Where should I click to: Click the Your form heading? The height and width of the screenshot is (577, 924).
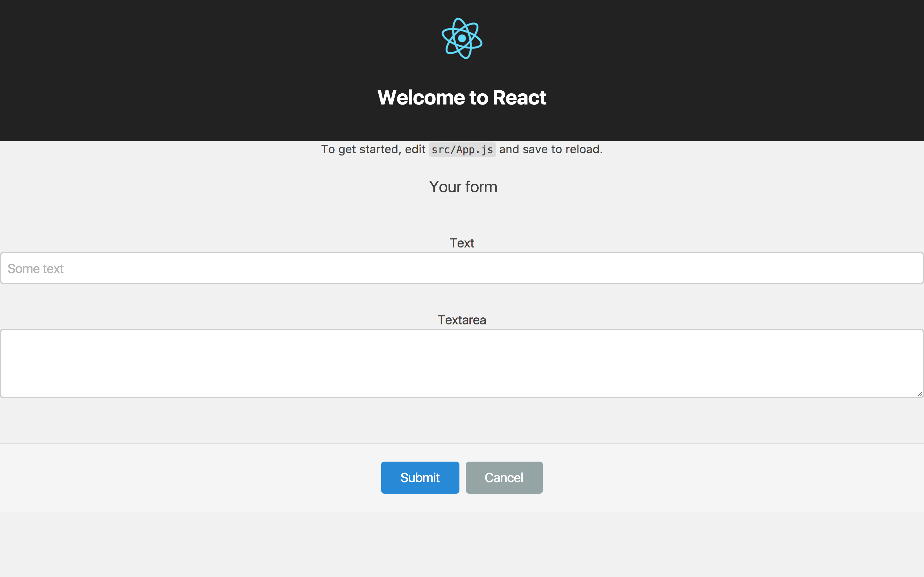pyautogui.click(x=463, y=187)
